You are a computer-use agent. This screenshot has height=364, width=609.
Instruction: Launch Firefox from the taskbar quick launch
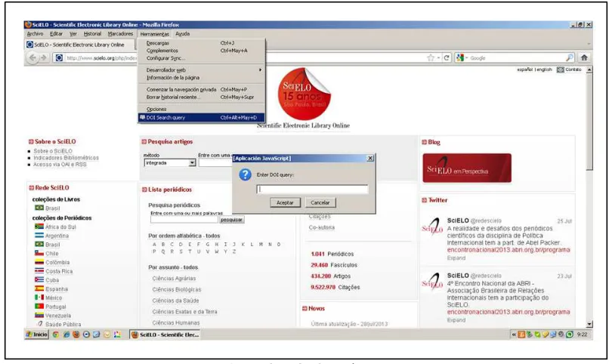click(x=76, y=335)
